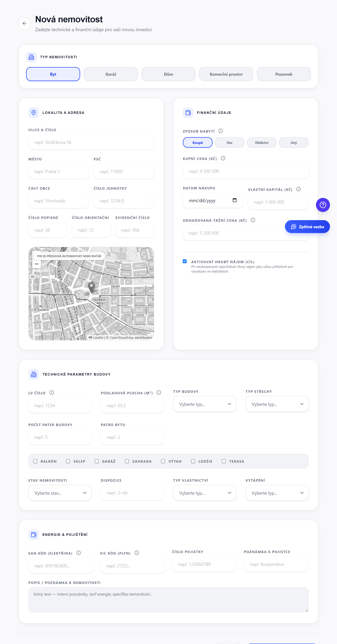The width and height of the screenshot is (337, 644).
Task: Focus the Kupní cena input
Action: coord(246,171)
